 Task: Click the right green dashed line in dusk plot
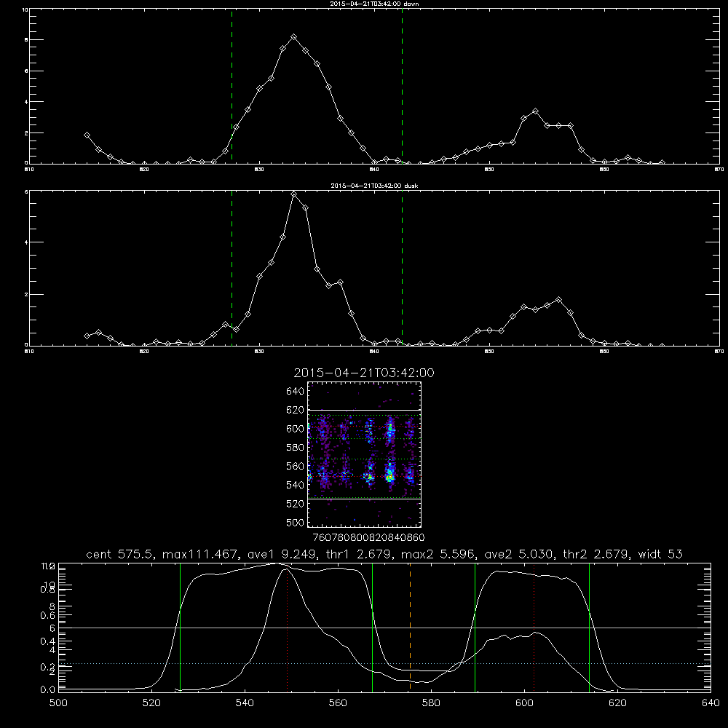[402, 269]
